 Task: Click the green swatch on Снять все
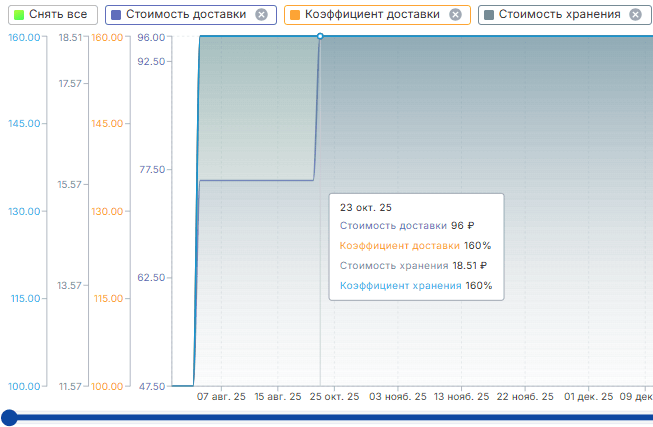[x=19, y=15]
